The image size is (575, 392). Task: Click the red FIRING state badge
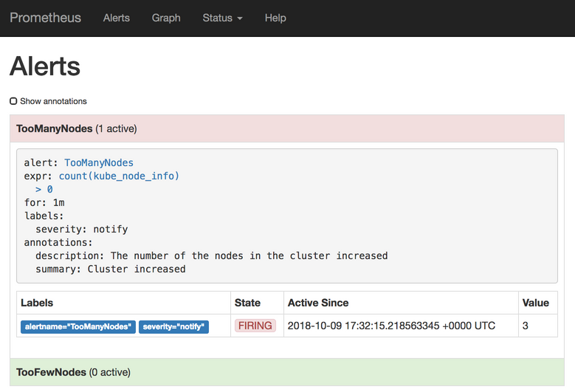(x=255, y=326)
